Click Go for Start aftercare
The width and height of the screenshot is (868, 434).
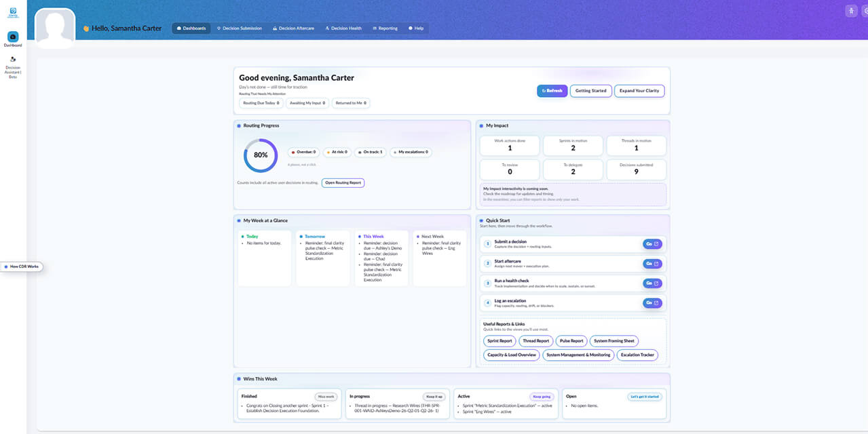pyautogui.click(x=652, y=263)
